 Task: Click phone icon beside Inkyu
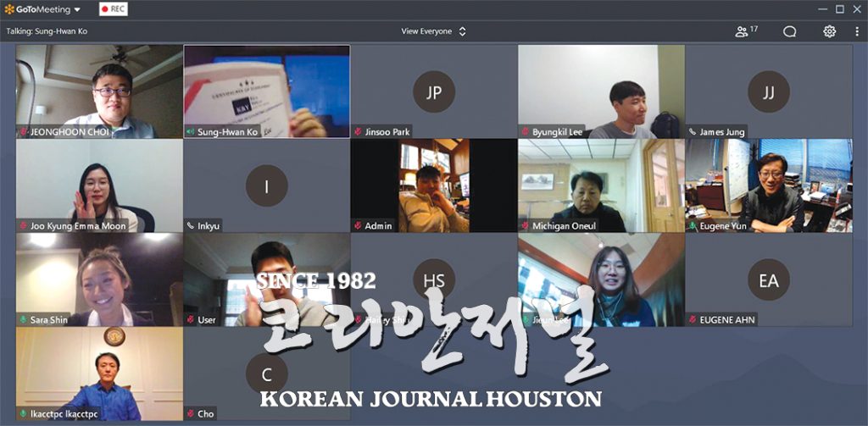click(x=191, y=226)
